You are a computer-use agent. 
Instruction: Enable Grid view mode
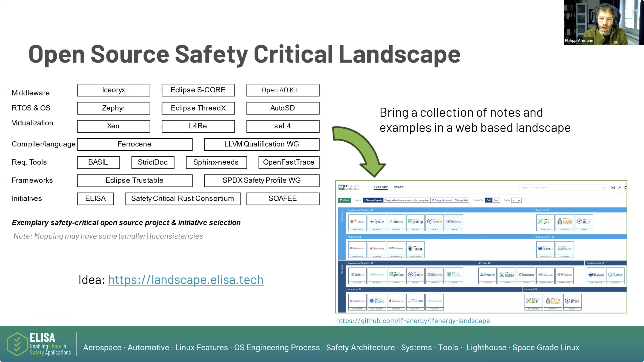tap(489, 200)
